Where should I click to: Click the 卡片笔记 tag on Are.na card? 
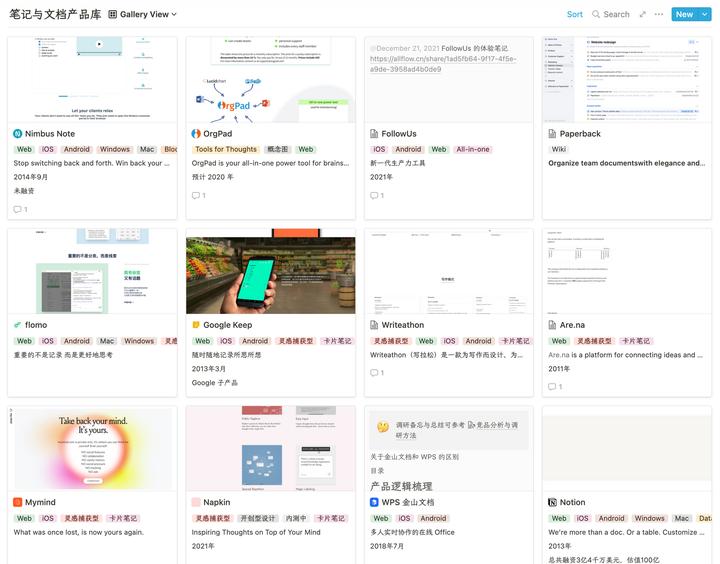636,341
